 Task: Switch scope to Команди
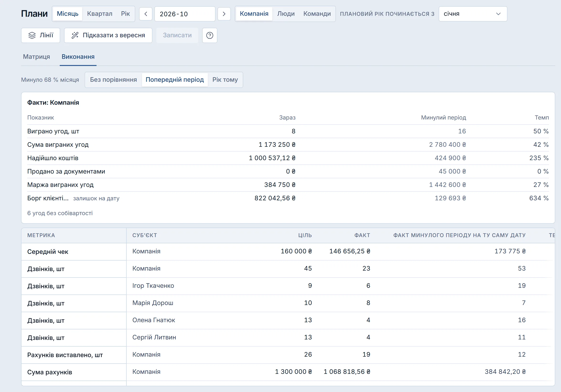tap(317, 14)
